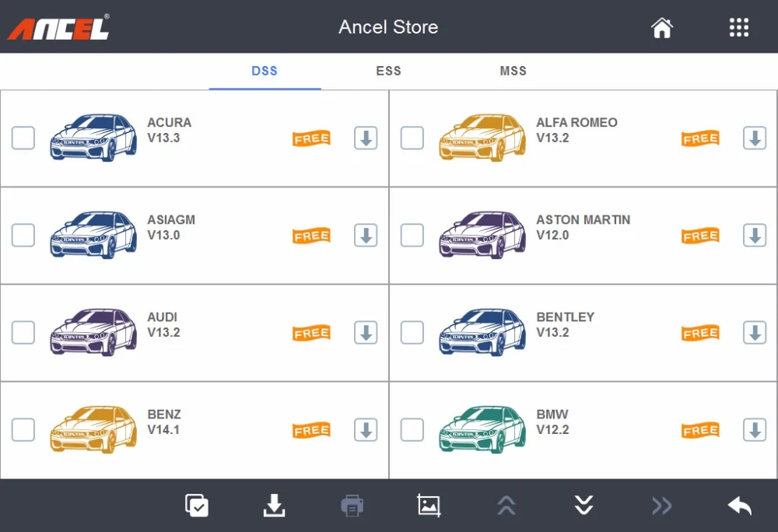Click the ASTON MARTIN car thumbnail

[x=482, y=235]
